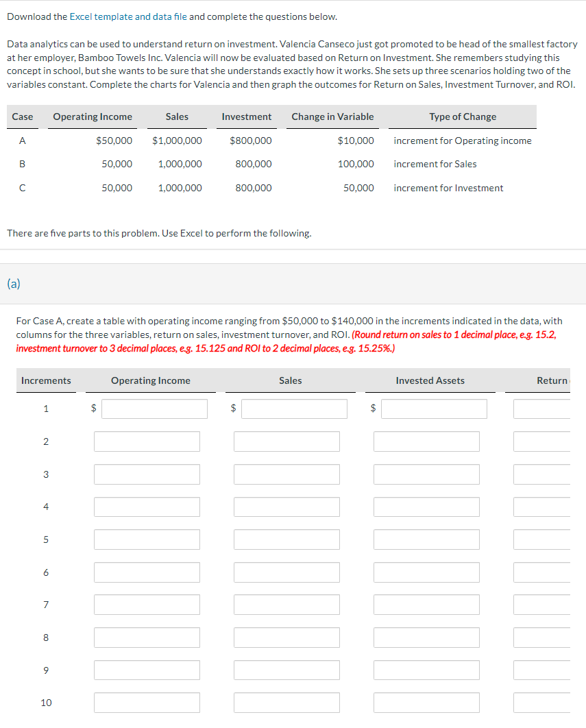586x728 pixels.
Task: Click the section (a) heading
Action: click(13, 283)
